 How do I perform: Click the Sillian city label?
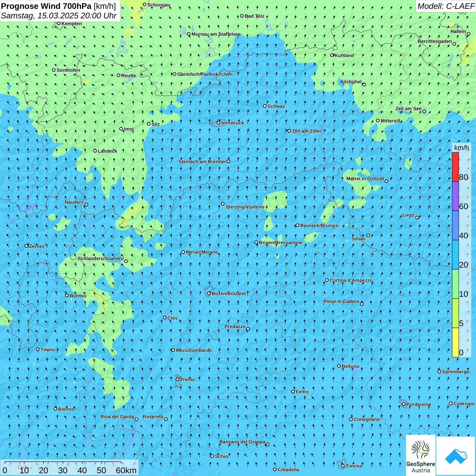[x=358, y=239]
